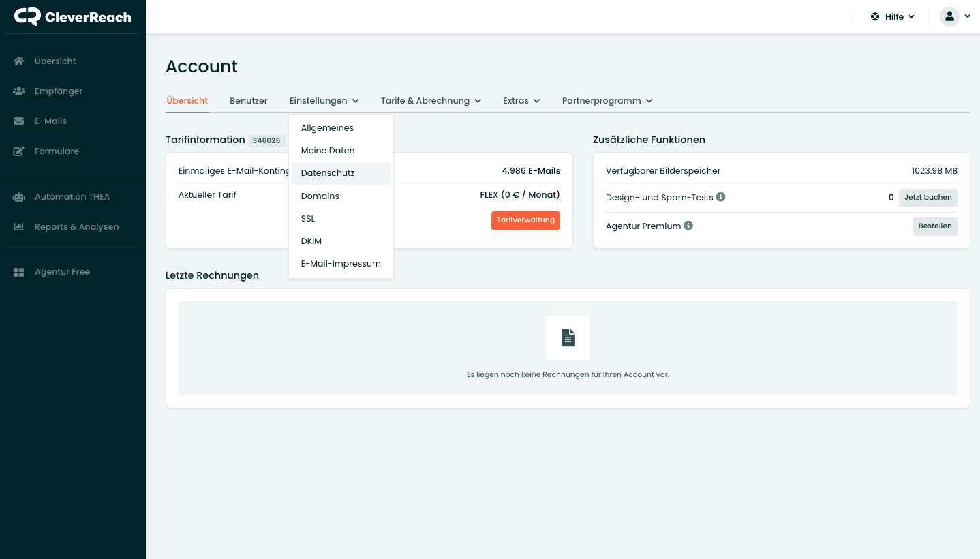Click info icon beside Design- und Spam-Tests

tap(720, 197)
